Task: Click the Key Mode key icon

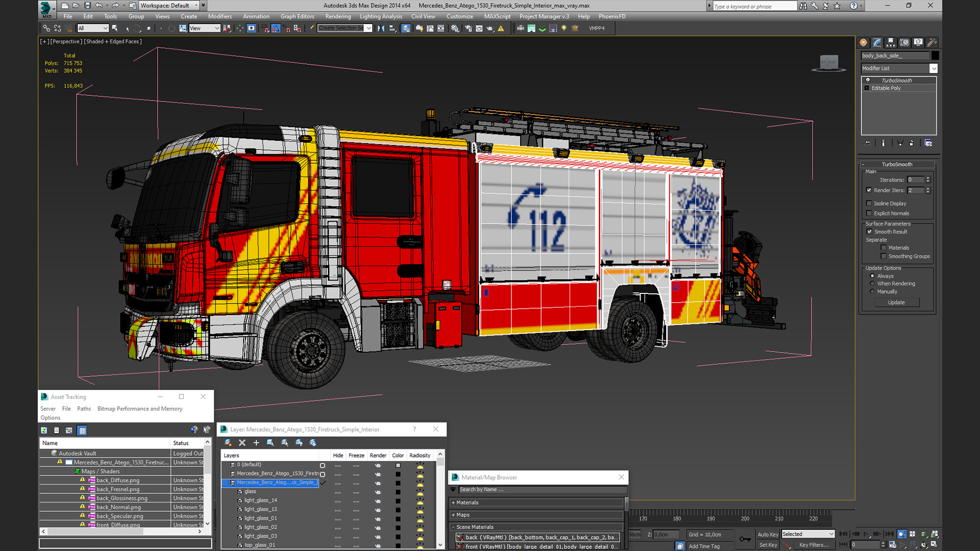Action: click(x=745, y=539)
